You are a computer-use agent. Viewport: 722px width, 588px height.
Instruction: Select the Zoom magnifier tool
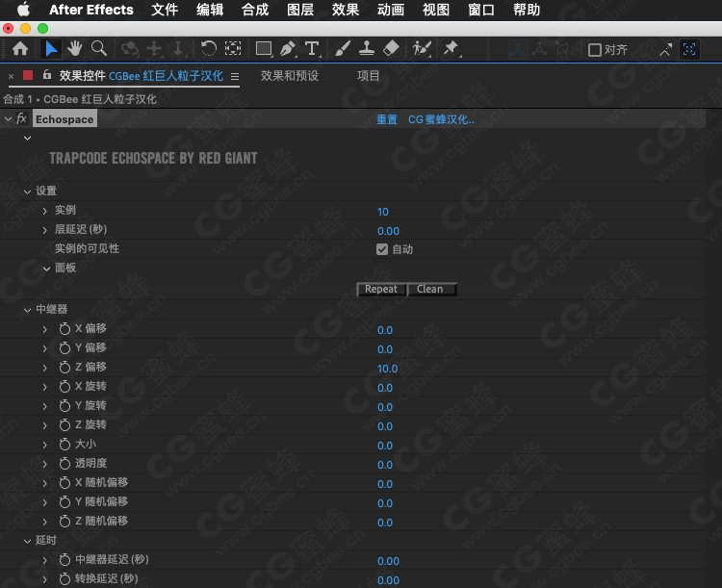(99, 48)
